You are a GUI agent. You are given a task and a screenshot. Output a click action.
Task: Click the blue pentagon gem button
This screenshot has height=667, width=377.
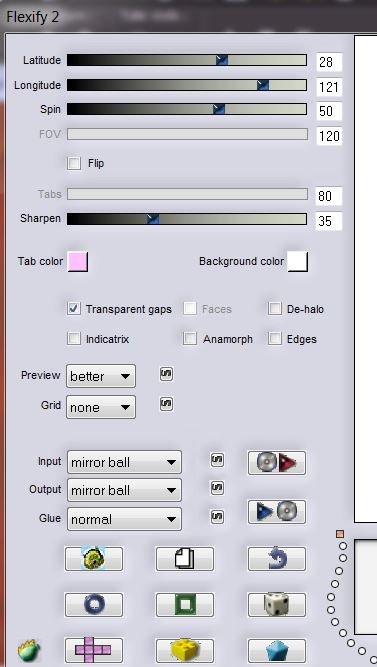(x=277, y=650)
